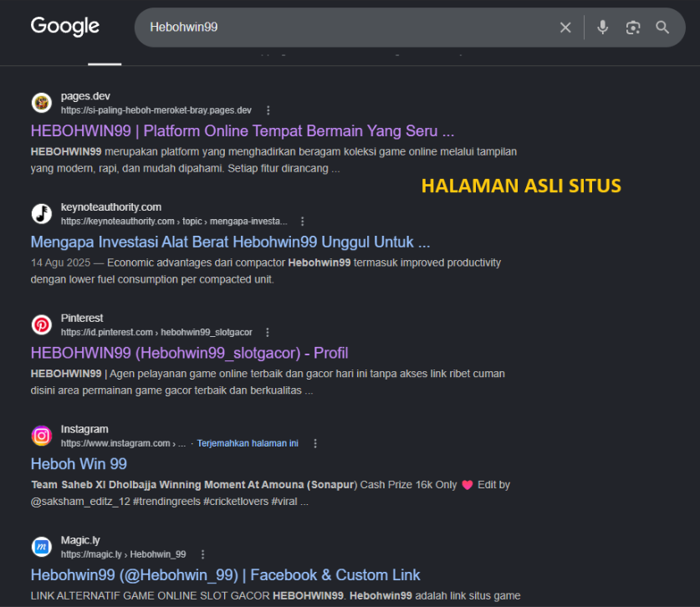Click snippet LINK ALTERNATIF GAME ONLINE SLOT GACOR

coord(275,596)
